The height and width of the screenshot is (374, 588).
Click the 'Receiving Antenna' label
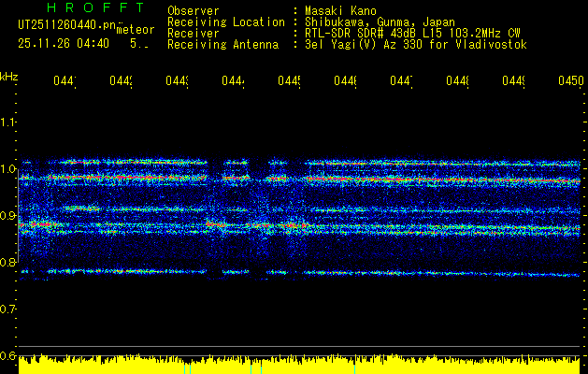[223, 45]
